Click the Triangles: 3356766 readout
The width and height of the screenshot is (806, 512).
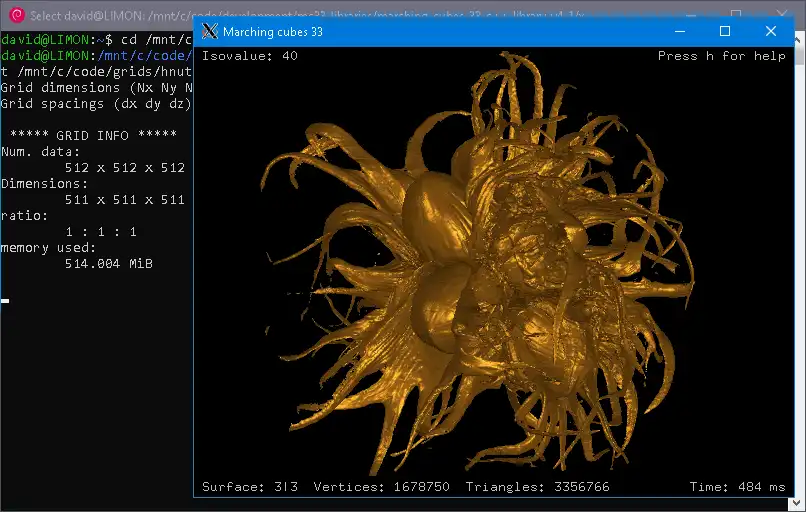tap(538, 487)
